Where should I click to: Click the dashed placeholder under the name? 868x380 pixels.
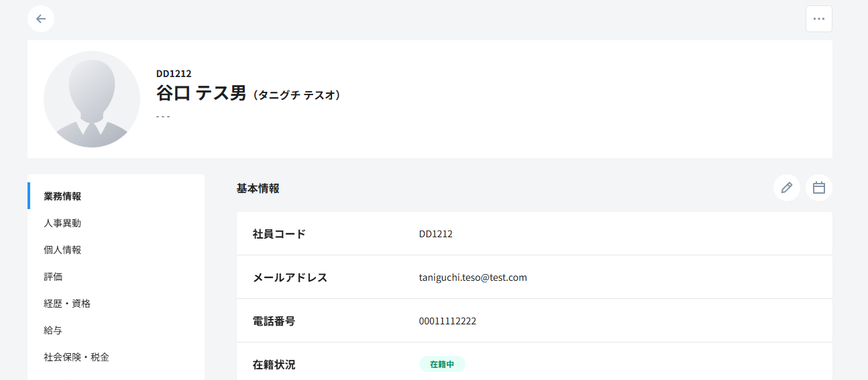163,117
